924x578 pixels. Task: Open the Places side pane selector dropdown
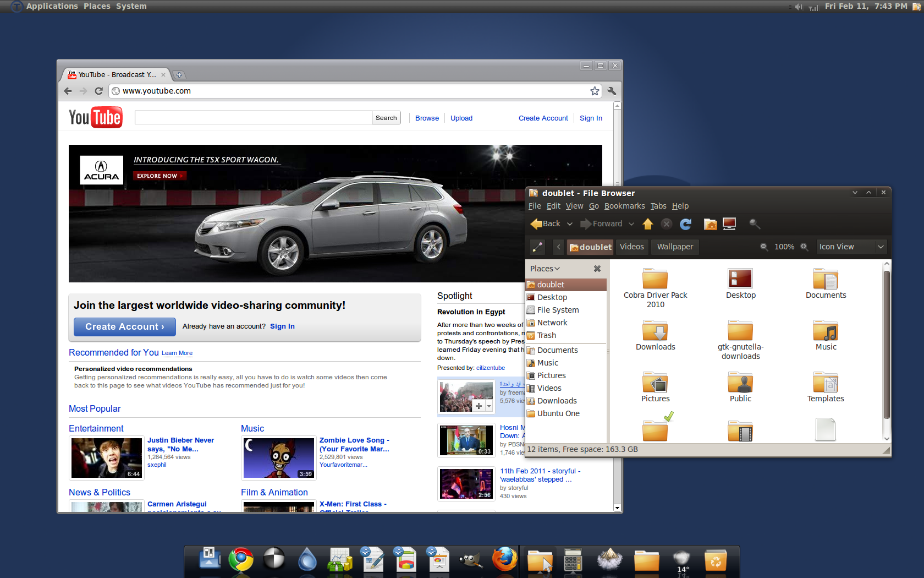545,269
